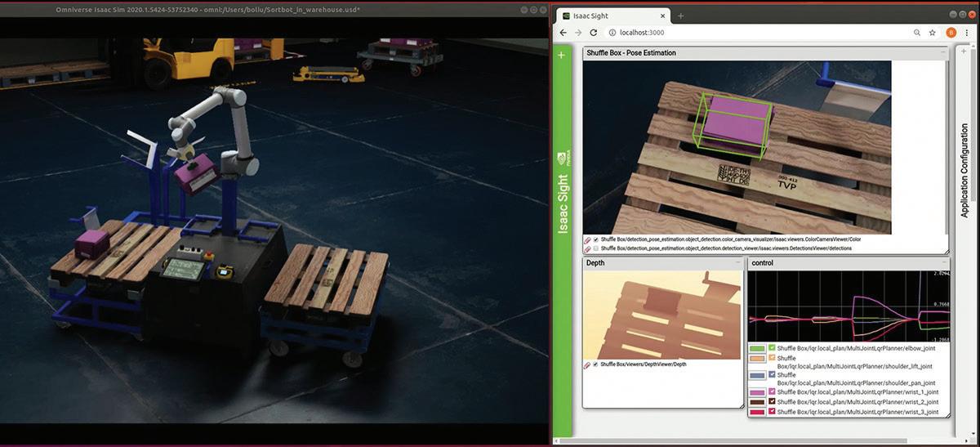Click the localhost:3000 address bar
The height and width of the screenshot is (447, 980).
click(x=759, y=32)
